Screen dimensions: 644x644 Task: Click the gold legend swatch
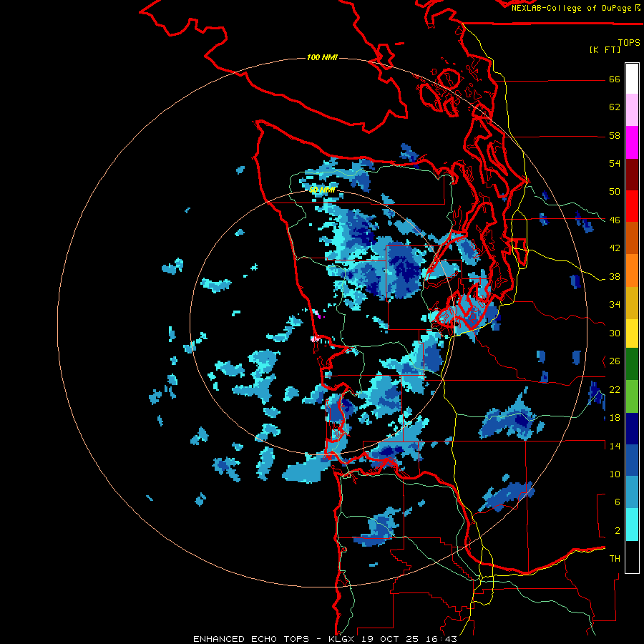pyautogui.click(x=632, y=303)
